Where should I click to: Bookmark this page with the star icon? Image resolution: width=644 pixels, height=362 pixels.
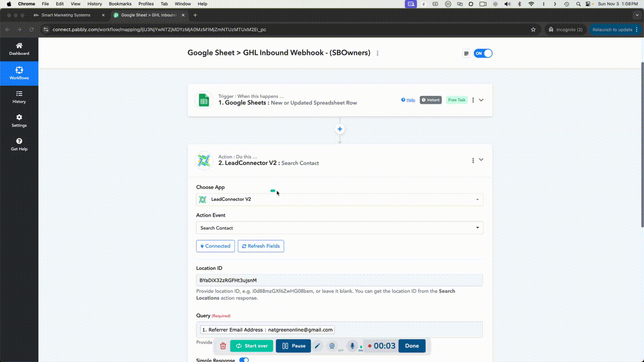tap(533, 30)
